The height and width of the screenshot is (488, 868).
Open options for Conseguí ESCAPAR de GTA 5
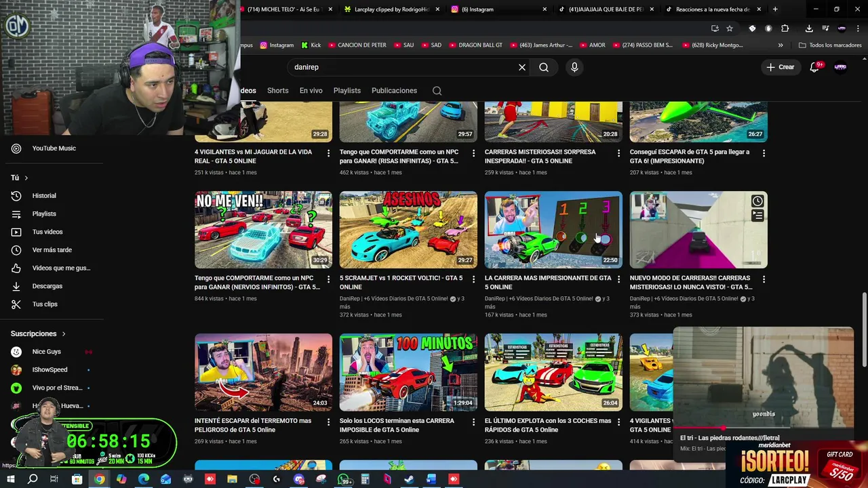coord(764,153)
